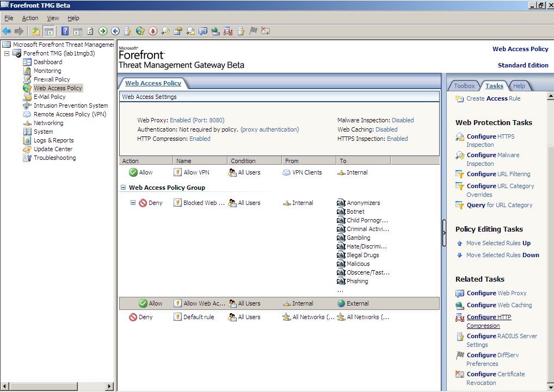Click the magnifier icon beside Configure HTTPS Inspection

[459, 136]
